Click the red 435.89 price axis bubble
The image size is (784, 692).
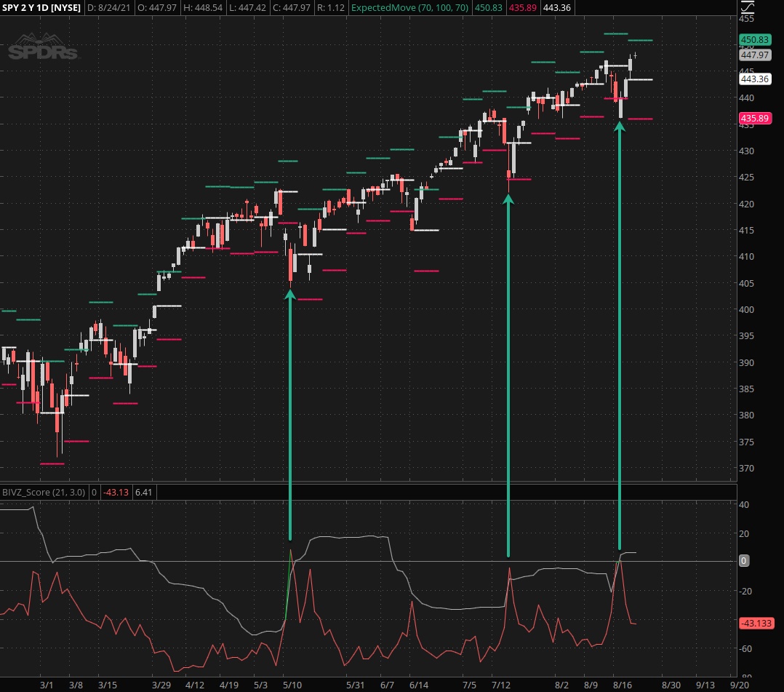pos(754,119)
